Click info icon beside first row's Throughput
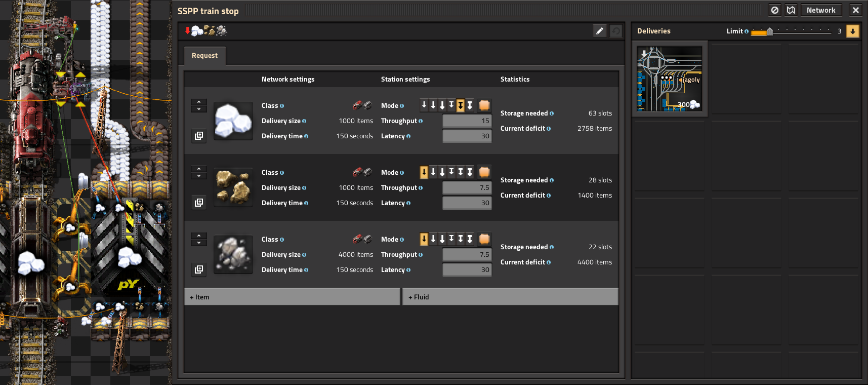868x385 pixels. tap(421, 121)
